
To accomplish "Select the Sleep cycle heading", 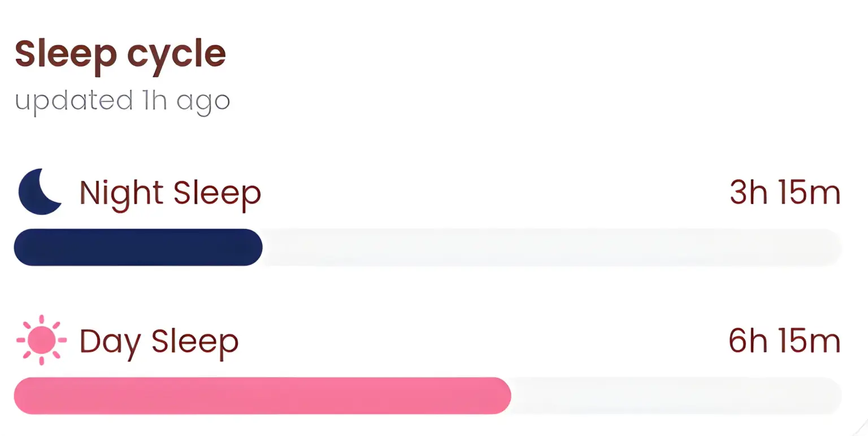I will (x=120, y=54).
